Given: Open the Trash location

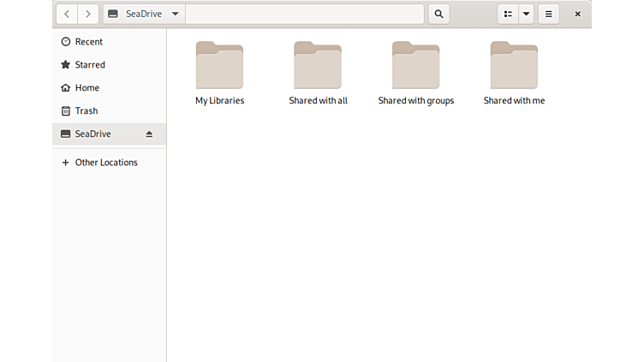Looking at the screenshot, I should click(x=86, y=111).
